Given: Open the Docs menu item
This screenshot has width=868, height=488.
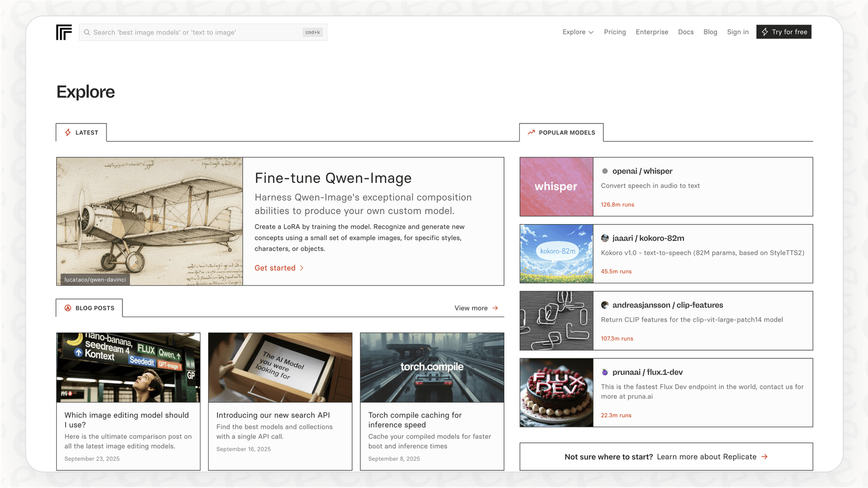Looking at the screenshot, I should coord(686,32).
